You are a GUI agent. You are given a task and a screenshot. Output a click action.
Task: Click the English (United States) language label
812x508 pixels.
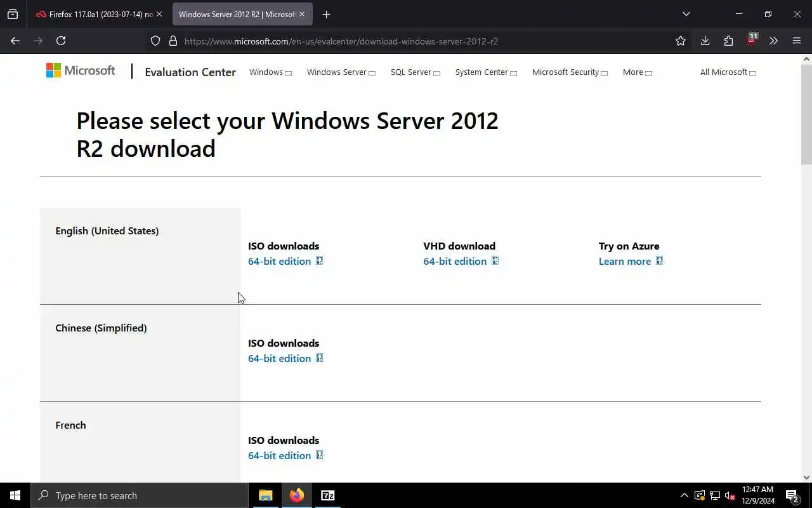click(107, 231)
